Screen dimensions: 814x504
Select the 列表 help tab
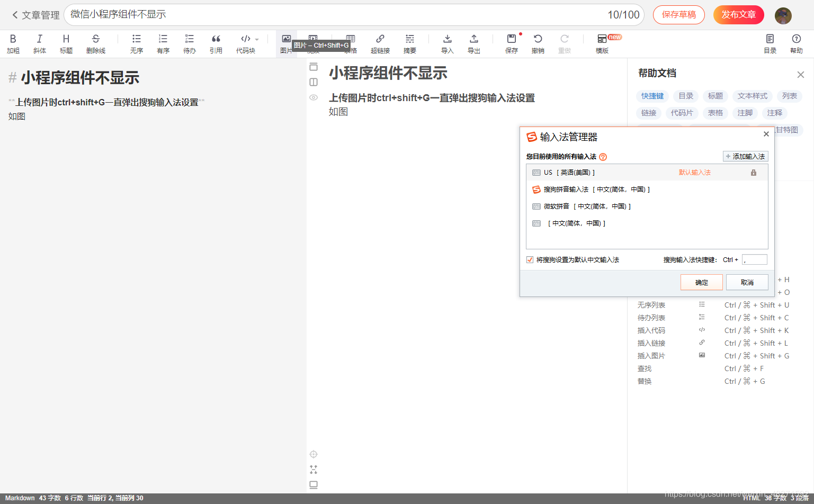[790, 96]
